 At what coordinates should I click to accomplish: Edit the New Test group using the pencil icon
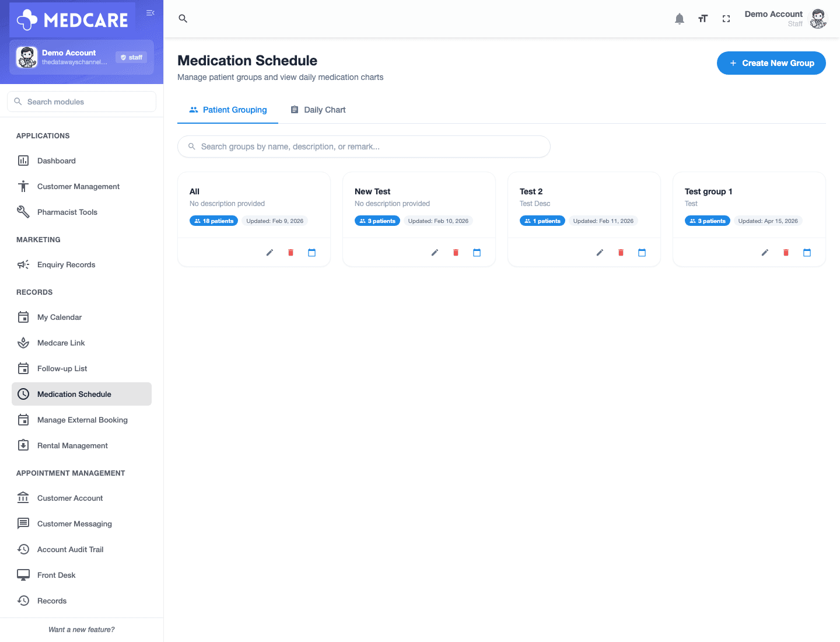click(x=435, y=253)
